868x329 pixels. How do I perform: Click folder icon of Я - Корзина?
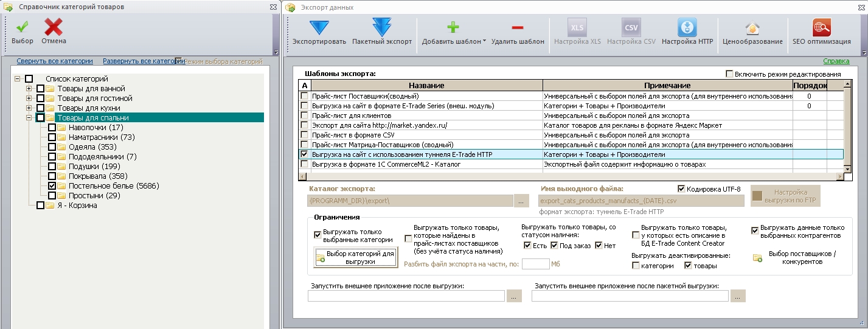tap(50, 206)
